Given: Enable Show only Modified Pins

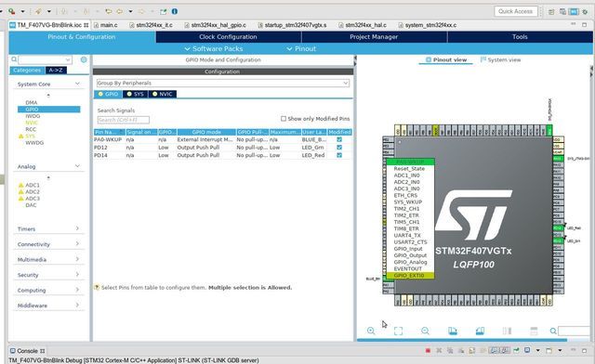Looking at the screenshot, I should click(x=284, y=119).
